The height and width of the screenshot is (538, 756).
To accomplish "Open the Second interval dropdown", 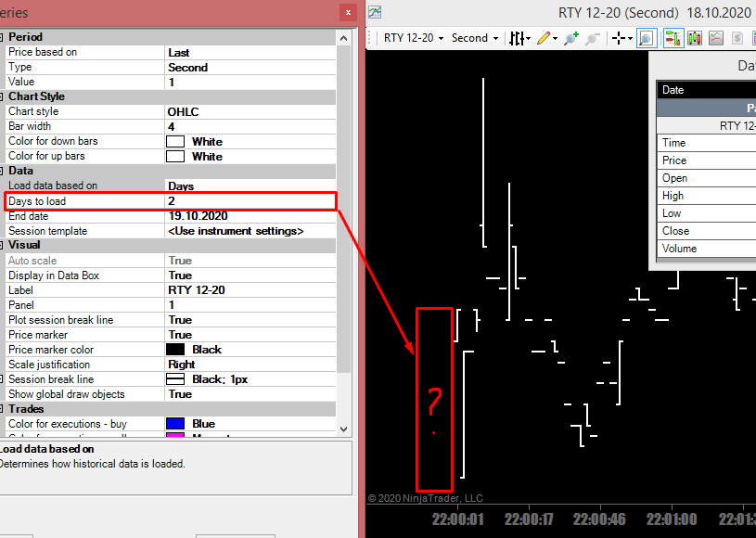I will click(x=474, y=38).
